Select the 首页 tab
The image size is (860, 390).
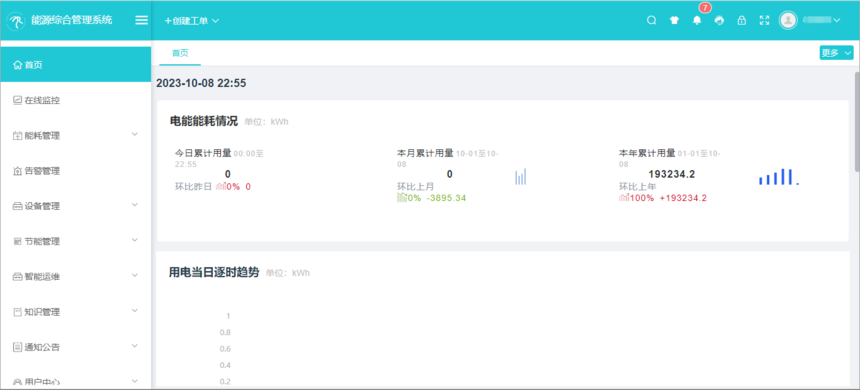180,53
